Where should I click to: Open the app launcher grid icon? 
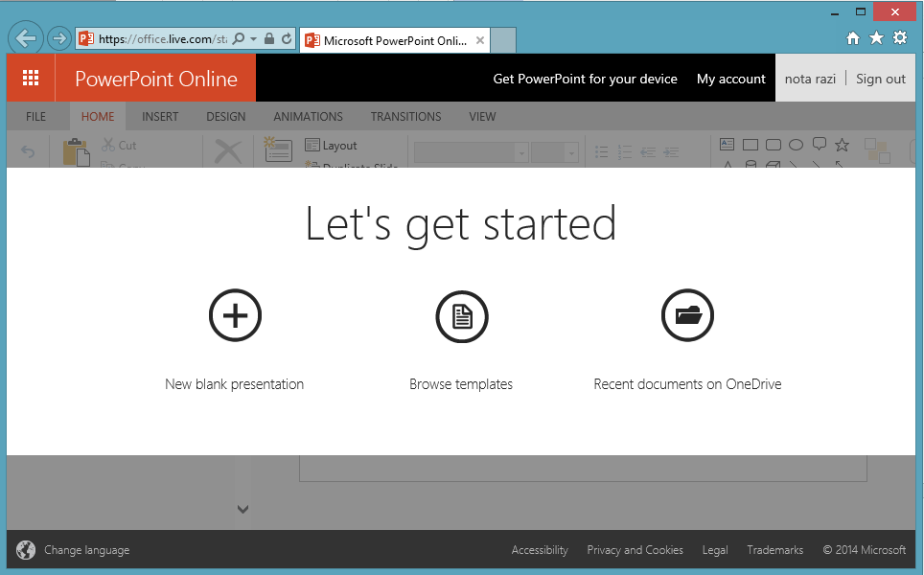click(x=31, y=78)
